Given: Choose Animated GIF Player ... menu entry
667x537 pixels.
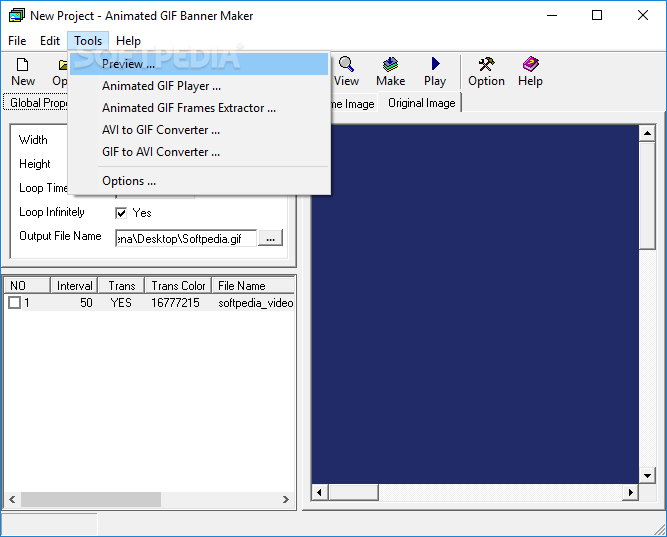Looking at the screenshot, I should point(199,86).
